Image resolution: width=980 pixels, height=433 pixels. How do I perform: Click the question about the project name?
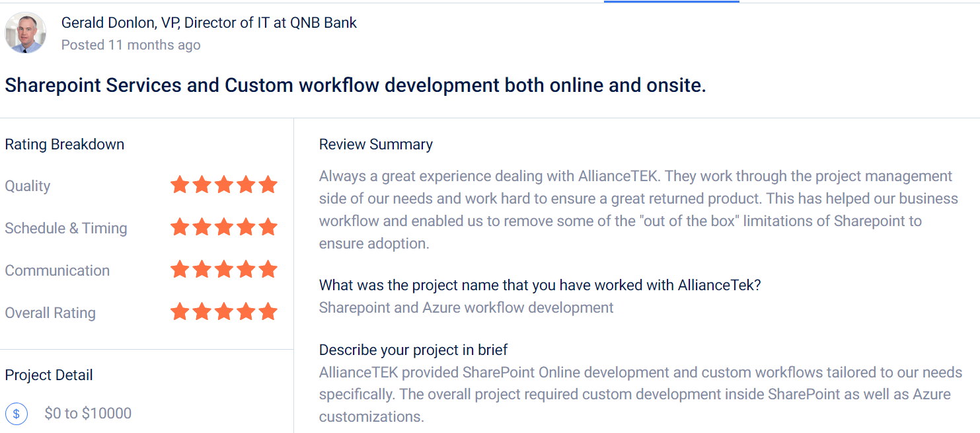click(x=541, y=285)
